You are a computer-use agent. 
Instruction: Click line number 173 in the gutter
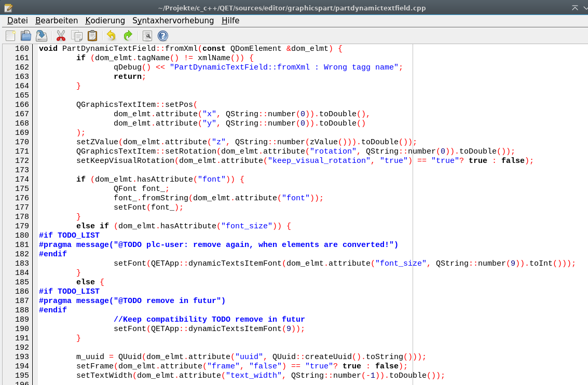(22, 170)
